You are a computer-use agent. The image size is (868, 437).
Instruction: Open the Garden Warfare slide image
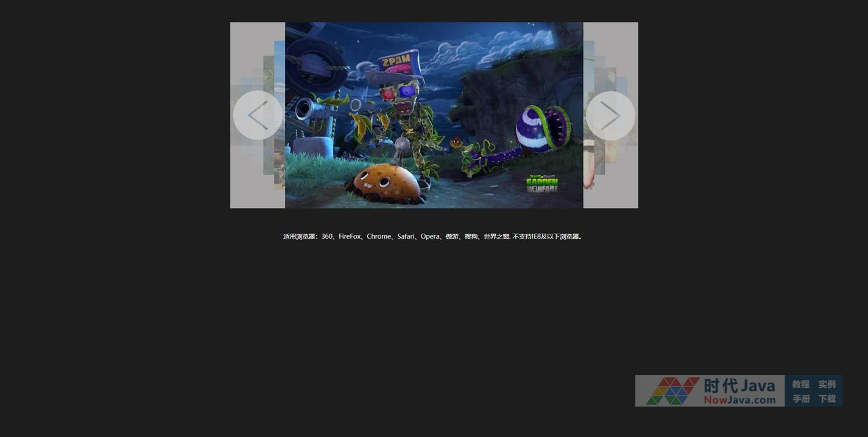434,115
